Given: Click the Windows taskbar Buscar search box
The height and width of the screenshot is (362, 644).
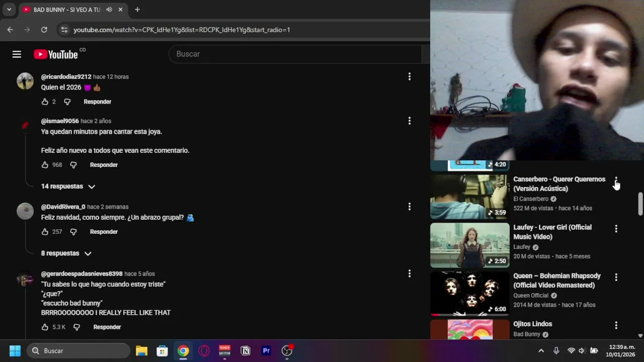Looking at the screenshot, I should point(78,350).
